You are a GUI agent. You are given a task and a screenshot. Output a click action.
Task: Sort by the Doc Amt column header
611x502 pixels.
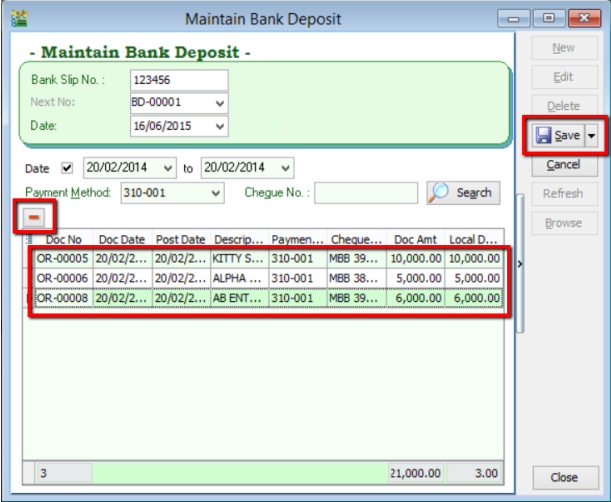click(416, 240)
